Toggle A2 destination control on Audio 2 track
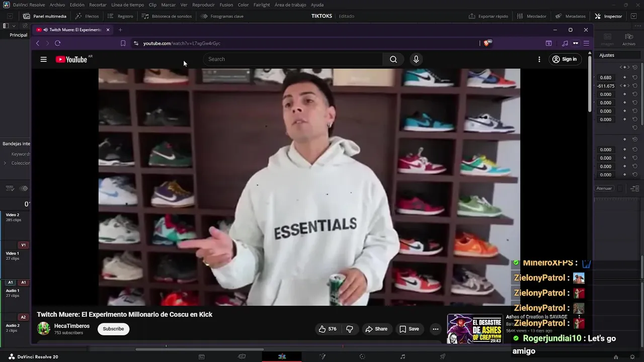Viewport: 644px width, 362px height. tap(23, 317)
